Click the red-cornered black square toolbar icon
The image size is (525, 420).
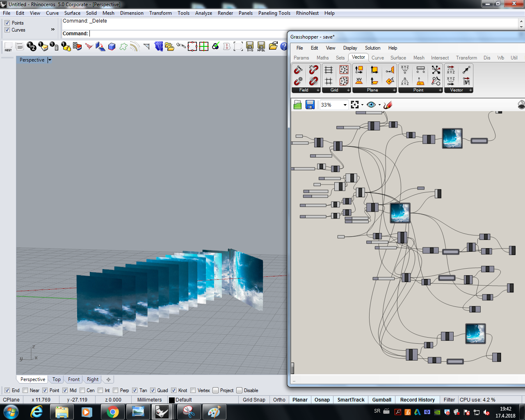coord(192,46)
